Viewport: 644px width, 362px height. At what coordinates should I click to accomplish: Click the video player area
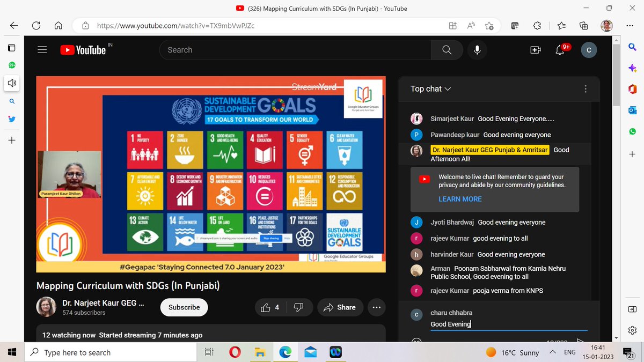pyautogui.click(x=211, y=174)
